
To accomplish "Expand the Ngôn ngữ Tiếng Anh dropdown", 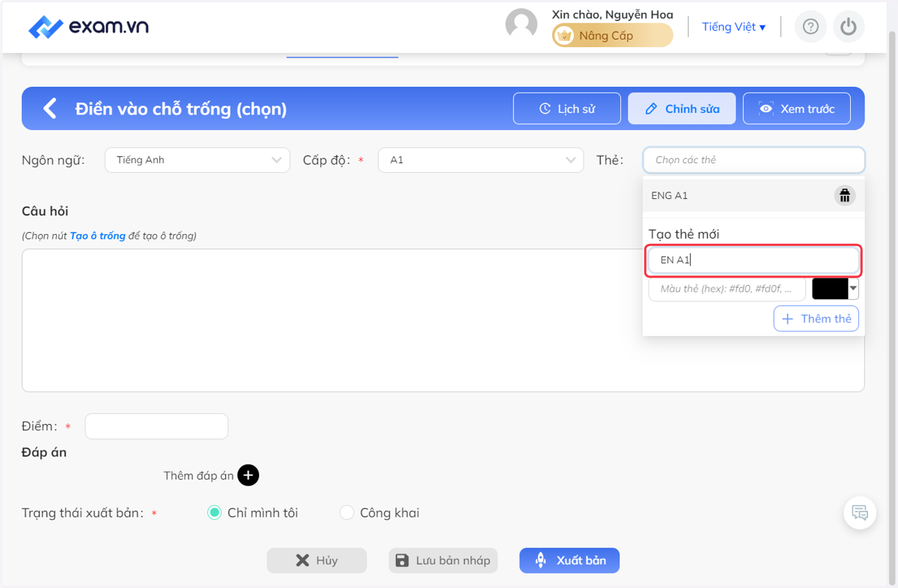I will click(x=198, y=160).
